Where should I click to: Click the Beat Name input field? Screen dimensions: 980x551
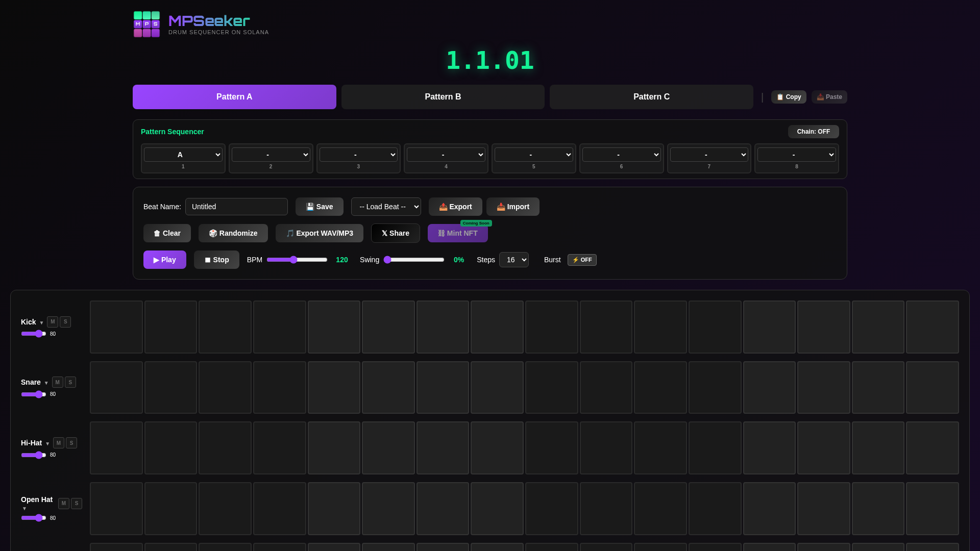pos(236,207)
